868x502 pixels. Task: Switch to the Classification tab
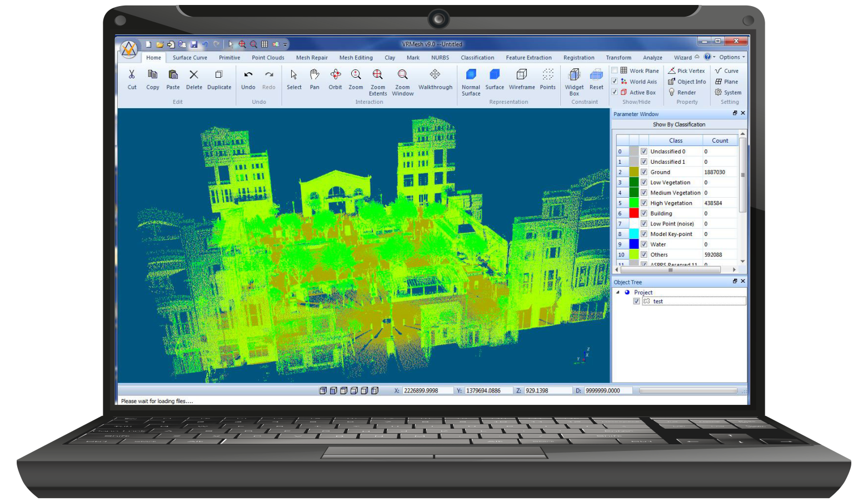(x=477, y=58)
